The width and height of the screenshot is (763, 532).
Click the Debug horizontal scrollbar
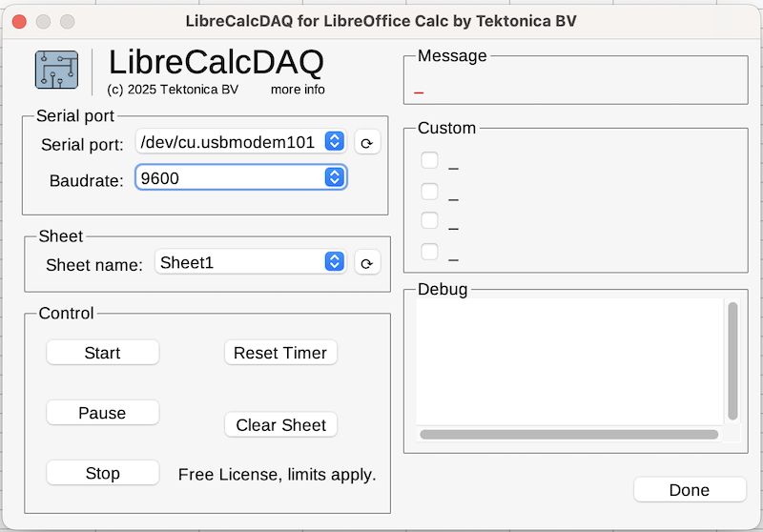568,434
